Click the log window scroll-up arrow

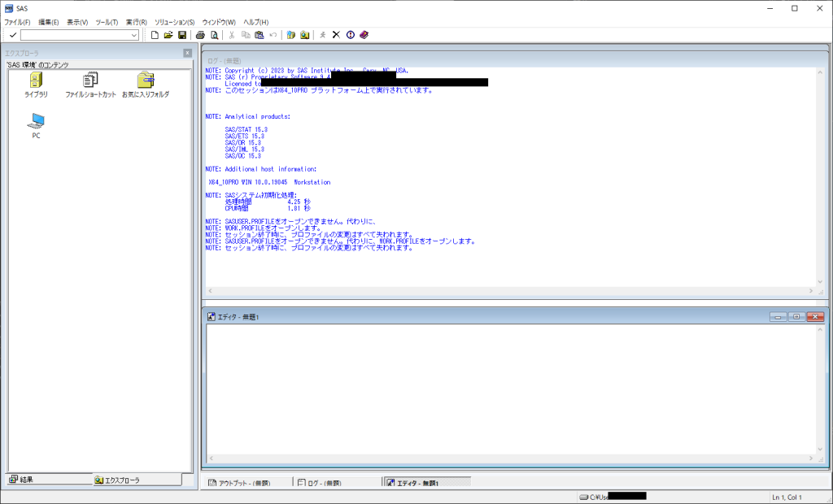(x=820, y=72)
